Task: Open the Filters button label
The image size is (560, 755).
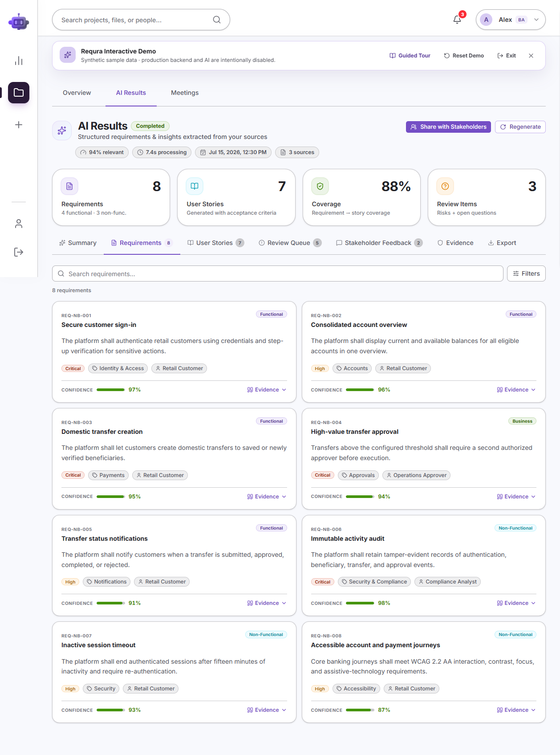Action: coord(531,273)
